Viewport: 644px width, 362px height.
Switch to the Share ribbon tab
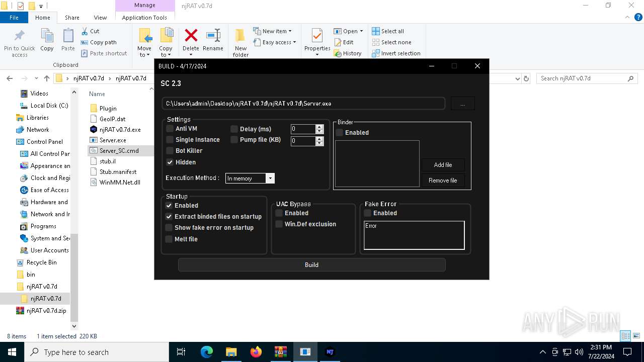72,18
